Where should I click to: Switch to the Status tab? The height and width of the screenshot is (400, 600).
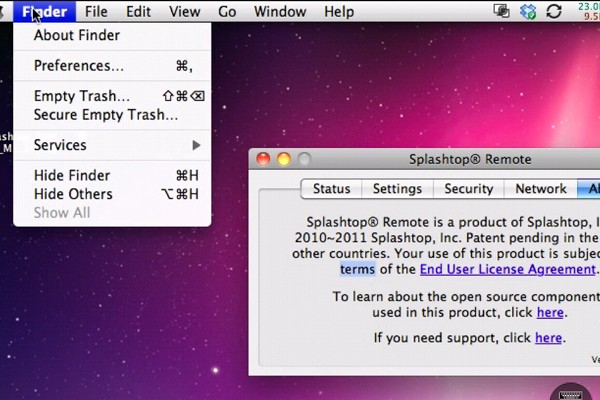(331, 189)
